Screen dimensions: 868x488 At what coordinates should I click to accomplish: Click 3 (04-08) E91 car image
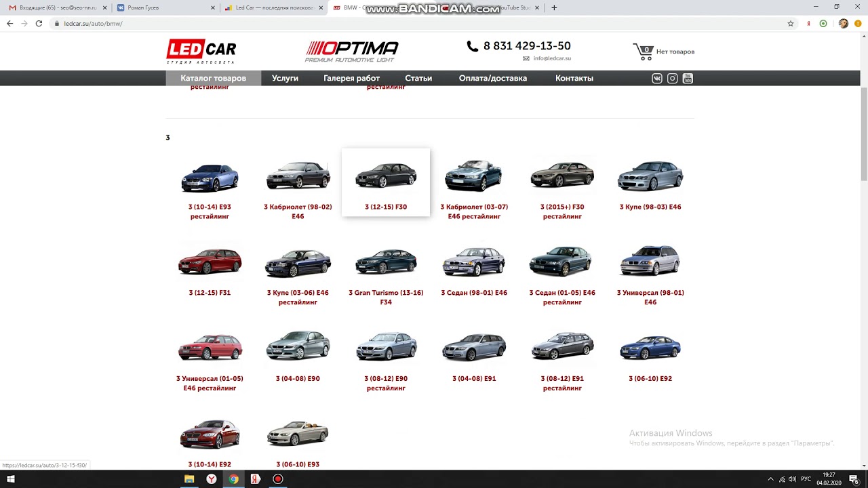point(474,348)
